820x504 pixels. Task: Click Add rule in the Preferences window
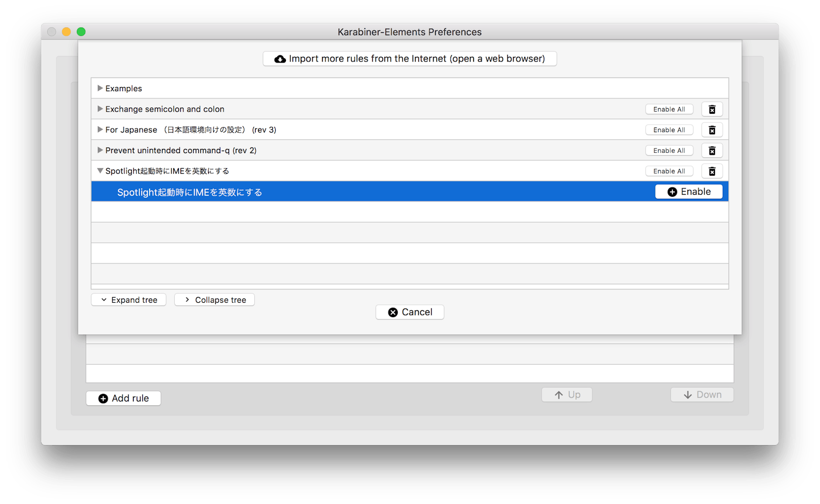(x=124, y=398)
